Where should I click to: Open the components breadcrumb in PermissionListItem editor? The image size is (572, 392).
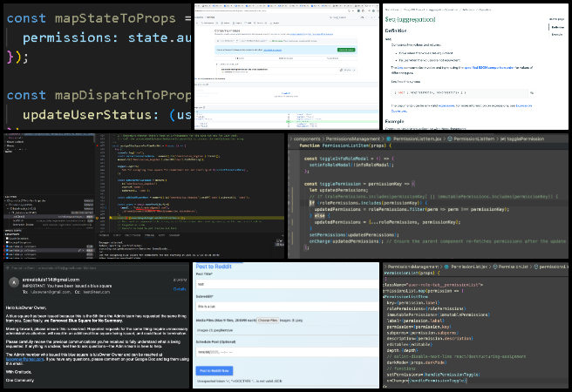pos(307,139)
